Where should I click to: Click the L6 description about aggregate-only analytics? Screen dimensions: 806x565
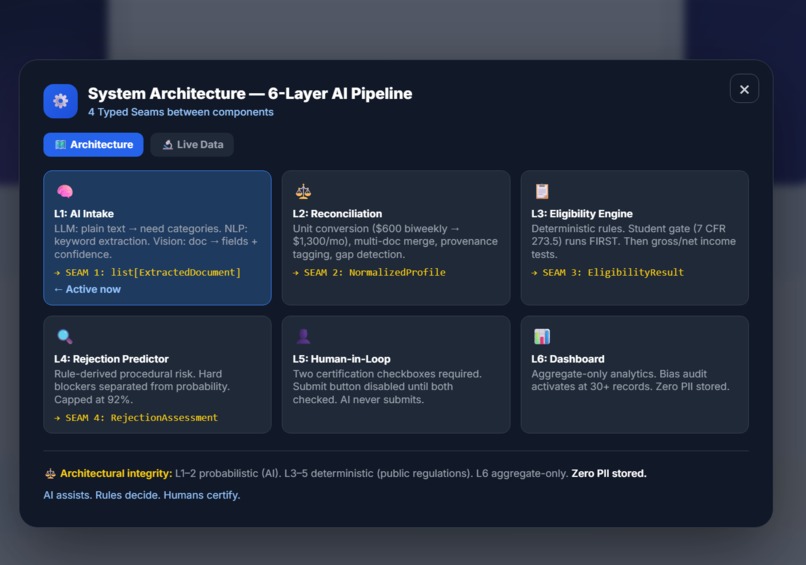tap(630, 380)
